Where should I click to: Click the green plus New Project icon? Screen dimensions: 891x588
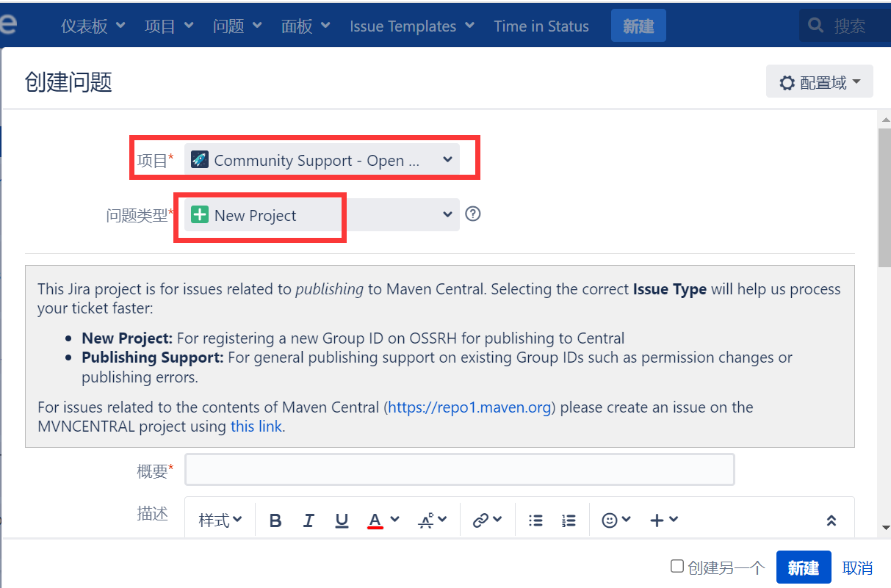click(200, 214)
